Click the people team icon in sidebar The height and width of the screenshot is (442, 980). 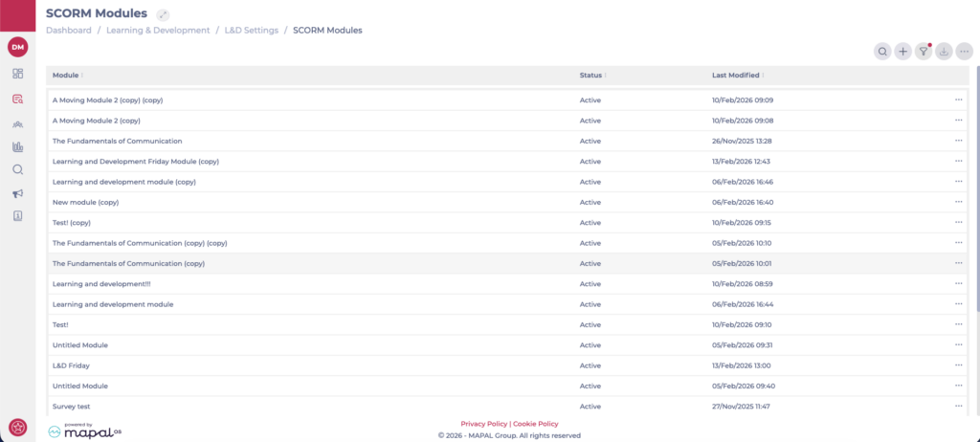coord(17,123)
